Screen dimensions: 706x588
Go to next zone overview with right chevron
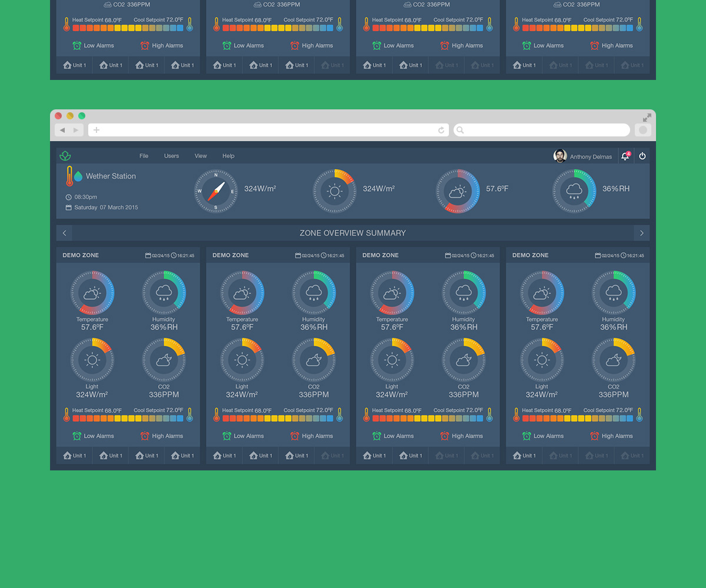642,233
